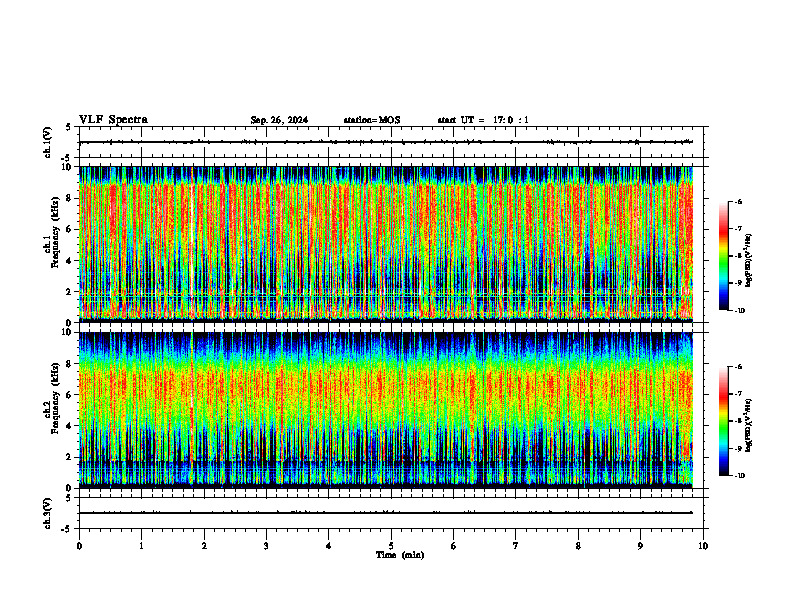The width and height of the screenshot is (792, 612).
Task: Click the "8" kHz tick of ch.2 spectrogram
Action: [70, 364]
